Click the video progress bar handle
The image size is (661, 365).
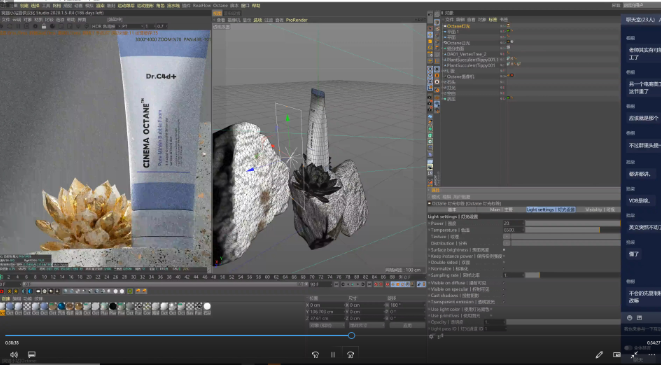point(351,335)
